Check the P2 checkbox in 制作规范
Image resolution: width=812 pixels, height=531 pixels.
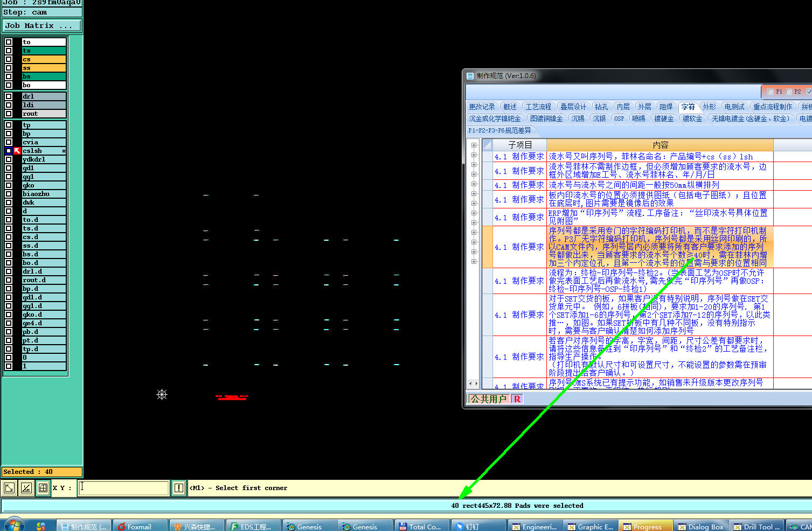tap(789, 92)
